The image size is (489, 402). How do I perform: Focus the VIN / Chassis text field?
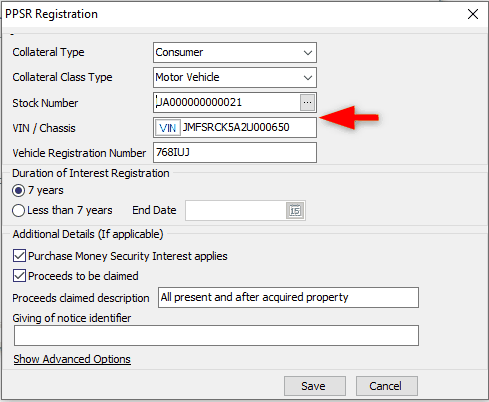pos(248,127)
